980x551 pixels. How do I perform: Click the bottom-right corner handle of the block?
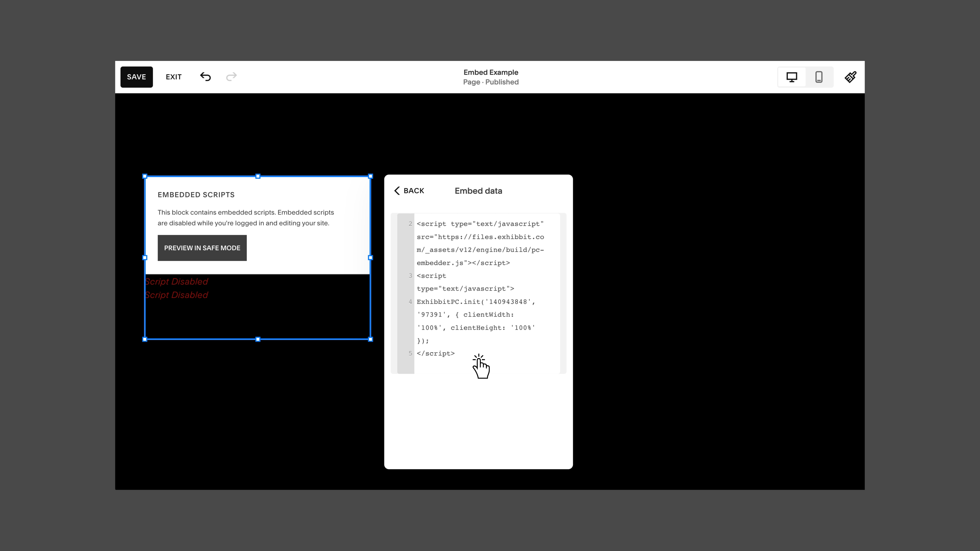371,339
